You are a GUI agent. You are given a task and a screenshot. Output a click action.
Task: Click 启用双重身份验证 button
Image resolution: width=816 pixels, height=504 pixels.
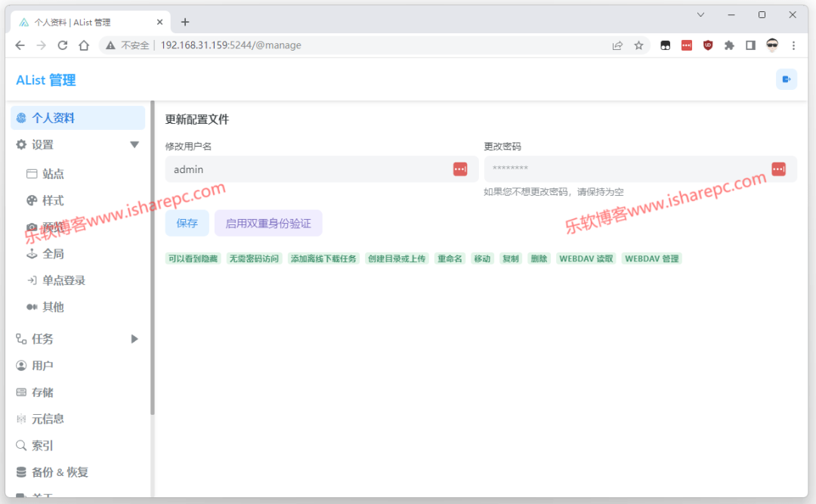(268, 224)
